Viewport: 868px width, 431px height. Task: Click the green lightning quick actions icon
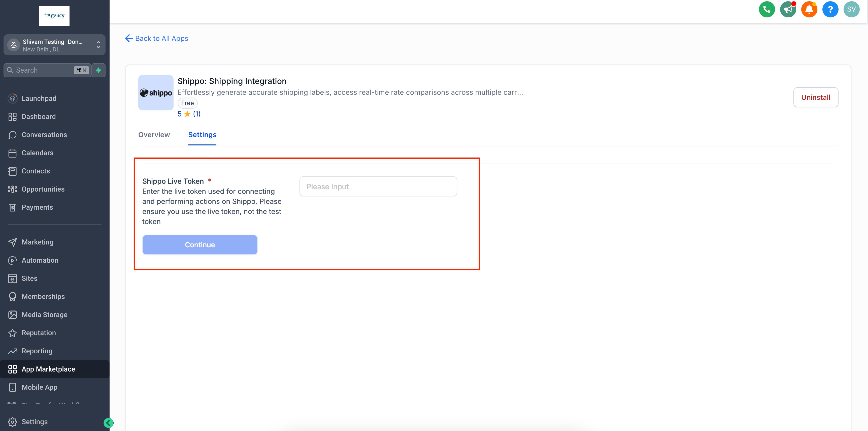coord(98,70)
